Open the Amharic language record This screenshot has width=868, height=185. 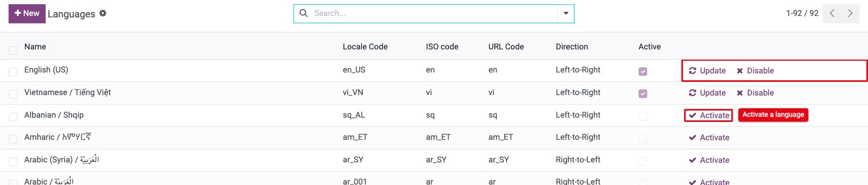click(58, 137)
